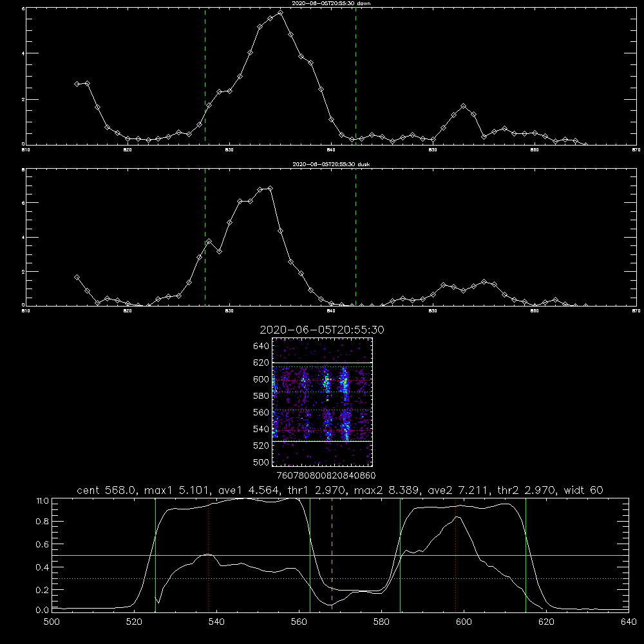644x644 pixels.
Task: Click the white horizontal 0.5 line in bottom plot
Action: pyautogui.click(x=340, y=555)
